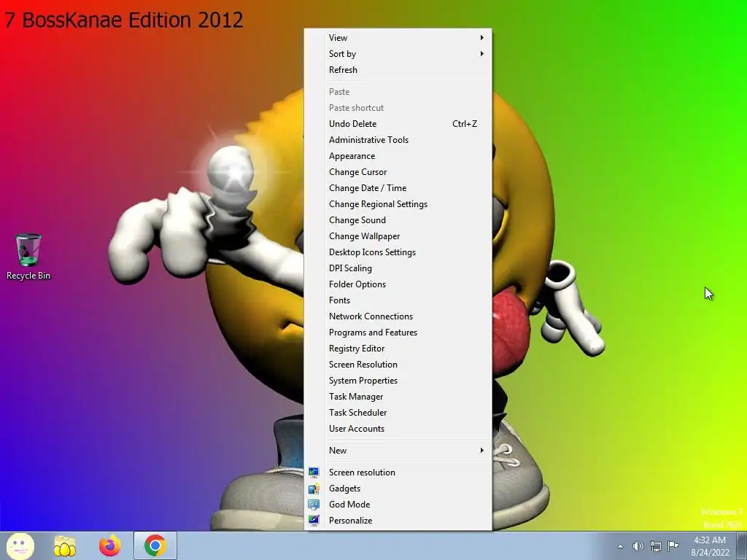Show hidden tray icons arrow
The width and height of the screenshot is (747, 560).
click(620, 546)
